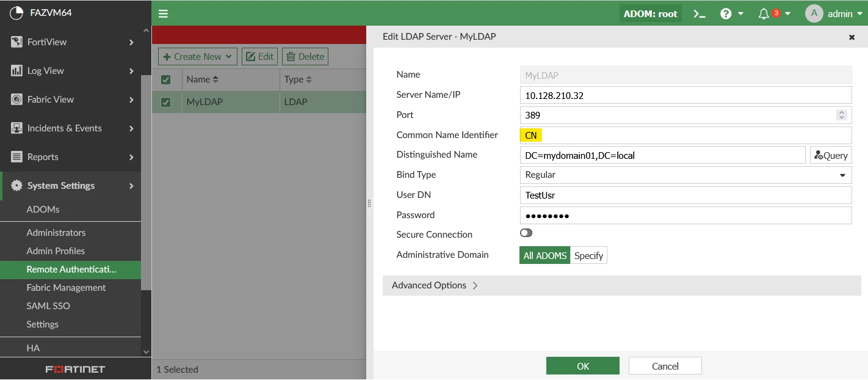Expand Log View menu chevron
This screenshot has width=868, height=380.
click(x=131, y=71)
